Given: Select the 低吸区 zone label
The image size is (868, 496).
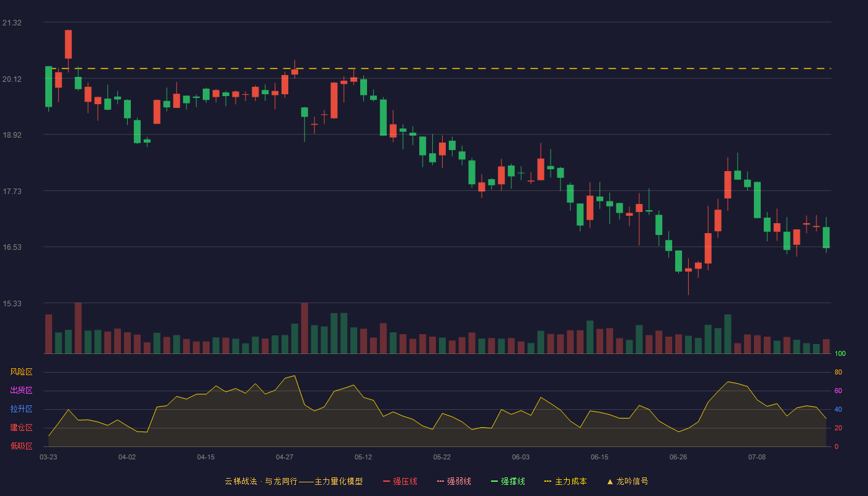Looking at the screenshot, I should tap(21, 446).
